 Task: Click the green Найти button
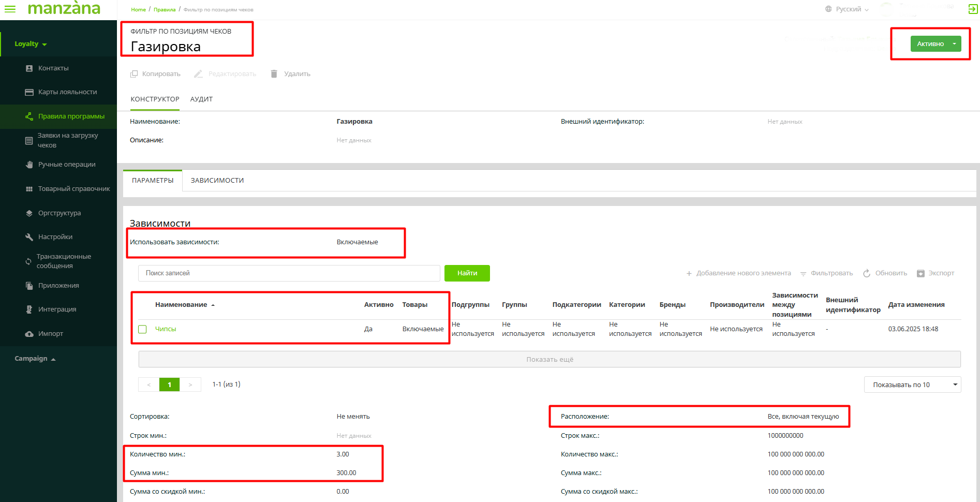[x=467, y=273]
